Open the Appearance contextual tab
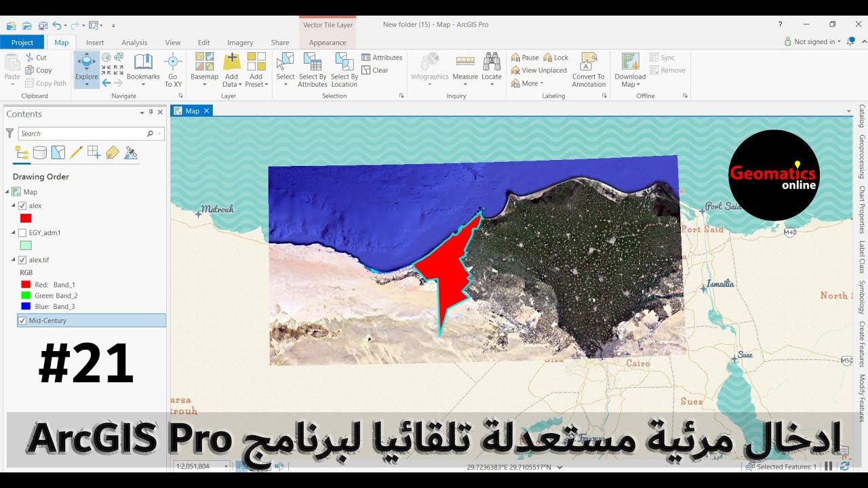Image resolution: width=868 pixels, height=488 pixels. click(328, 42)
